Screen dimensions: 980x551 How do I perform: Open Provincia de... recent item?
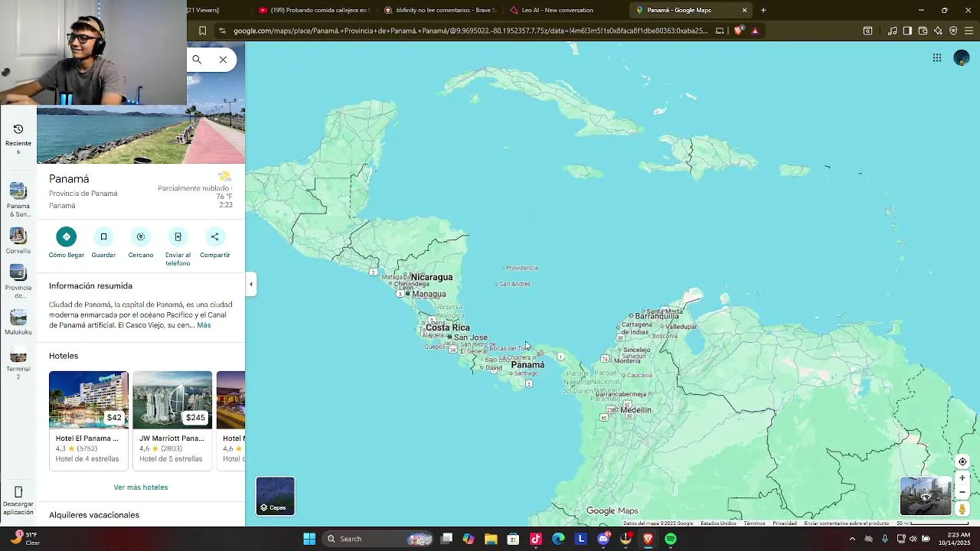(18, 282)
